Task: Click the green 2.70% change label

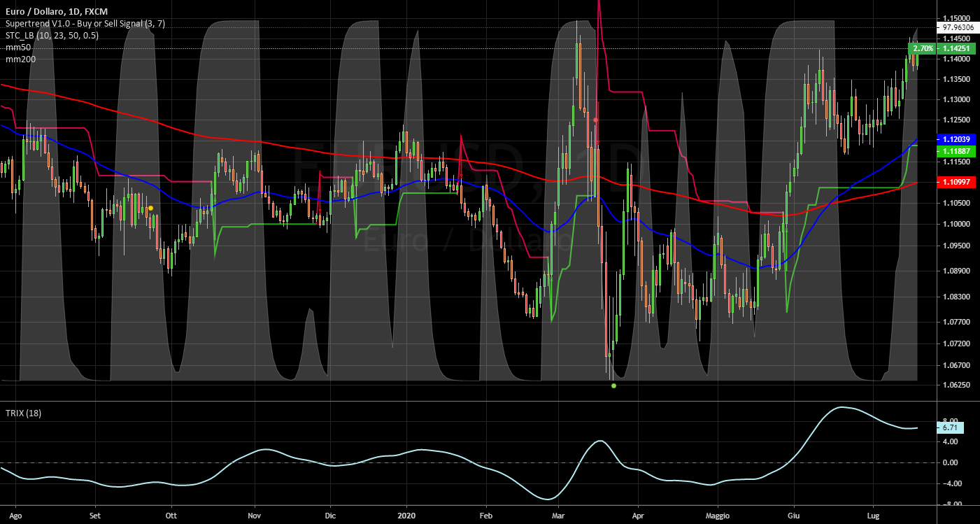Action: [923, 49]
